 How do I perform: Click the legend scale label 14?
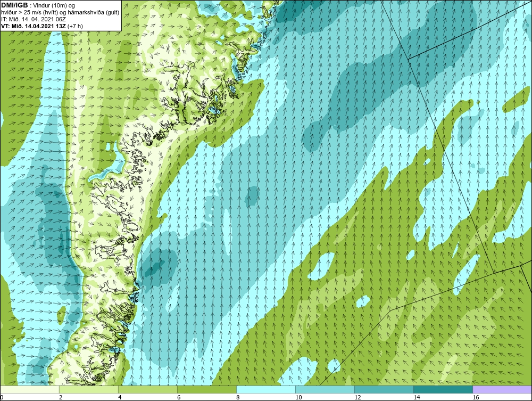[417, 397]
